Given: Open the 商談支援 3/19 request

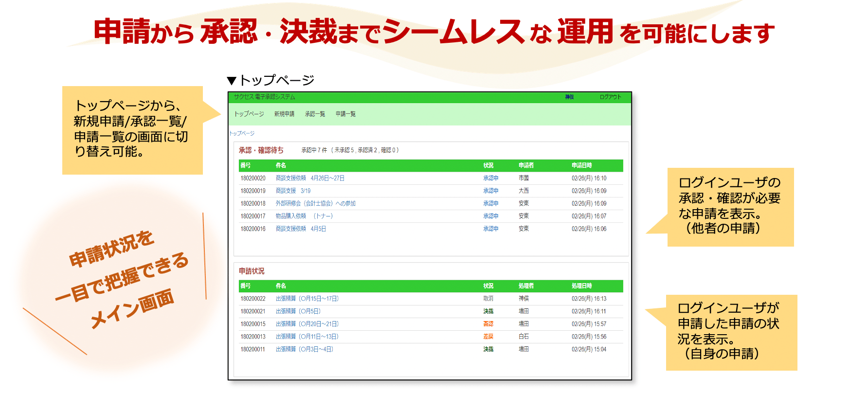Looking at the screenshot, I should (x=293, y=191).
